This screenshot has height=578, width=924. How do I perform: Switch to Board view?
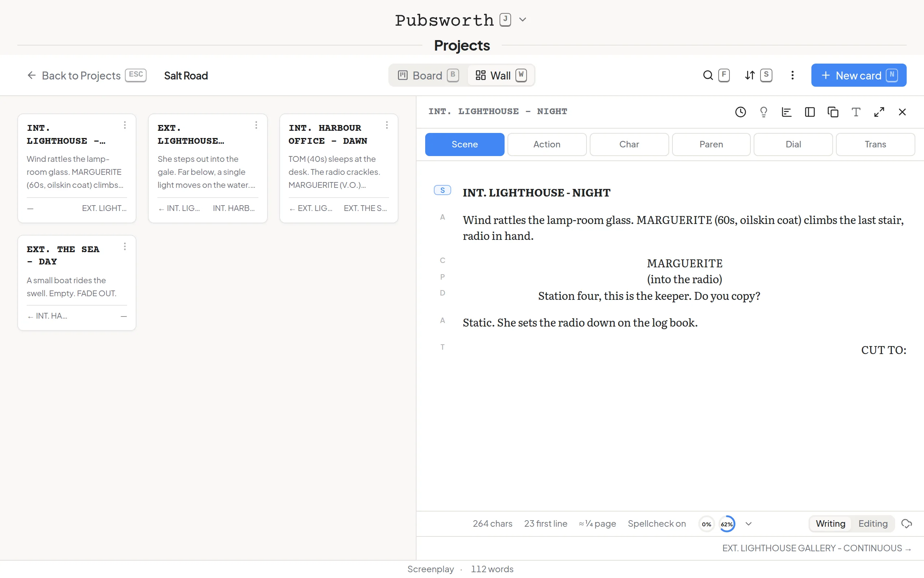(x=428, y=75)
